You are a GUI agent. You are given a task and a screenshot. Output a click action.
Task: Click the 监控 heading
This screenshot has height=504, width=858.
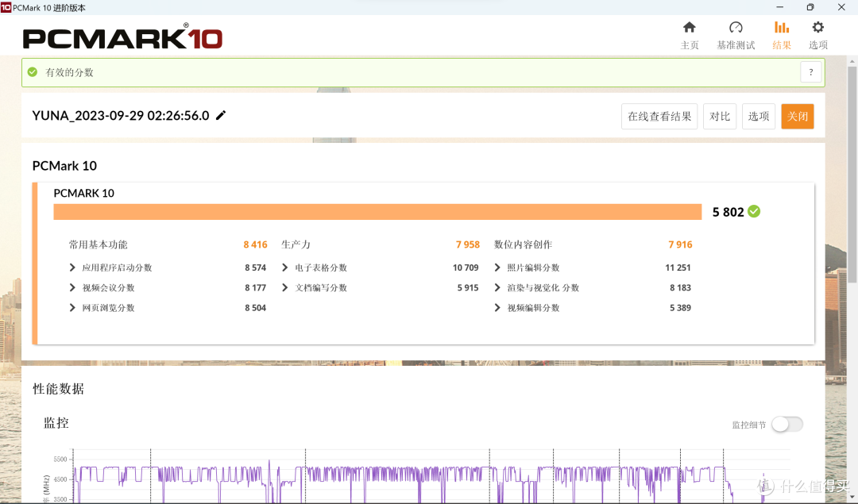click(56, 422)
